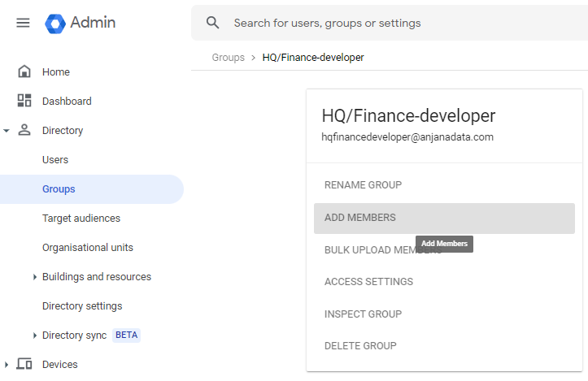Collapse the Directory section arrow

(x=7, y=131)
